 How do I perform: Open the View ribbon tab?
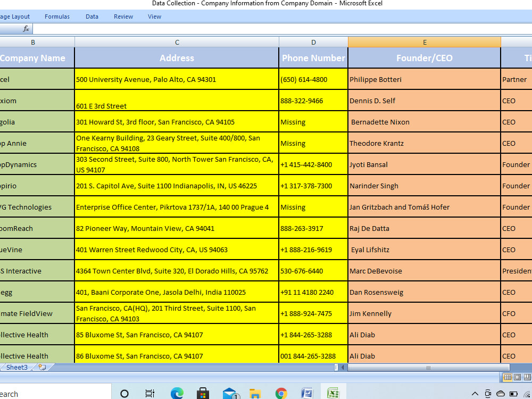pos(154,16)
